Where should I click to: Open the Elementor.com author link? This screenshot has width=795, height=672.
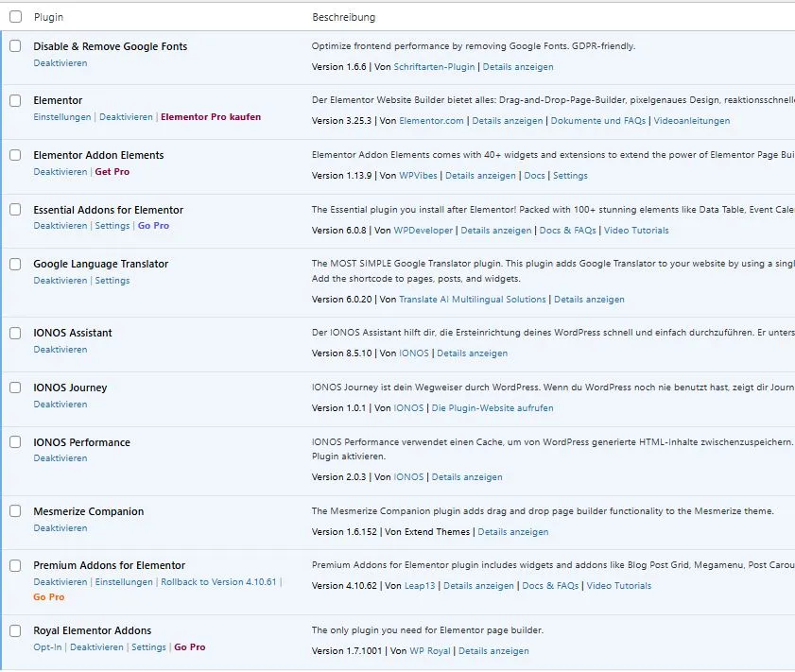[431, 121]
